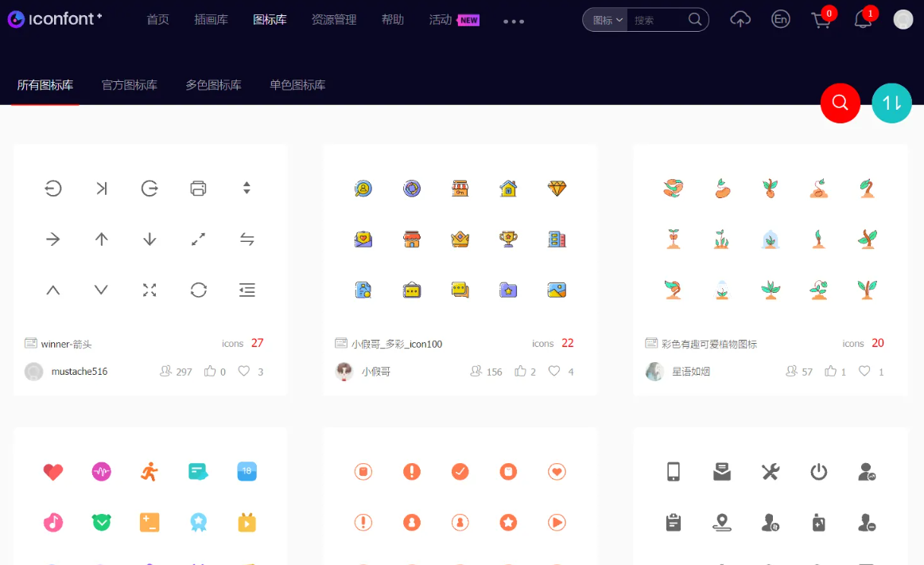Visit author mustache516's profile

79,372
